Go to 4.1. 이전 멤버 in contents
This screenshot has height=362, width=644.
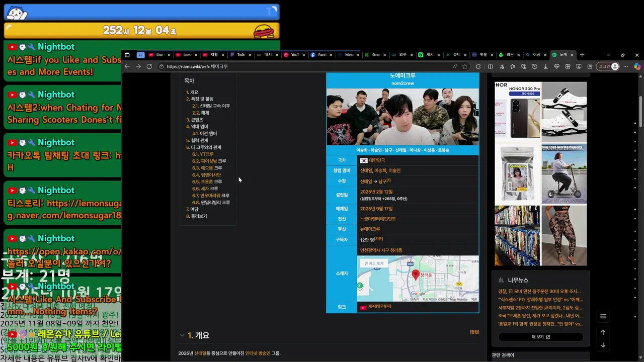204,134
